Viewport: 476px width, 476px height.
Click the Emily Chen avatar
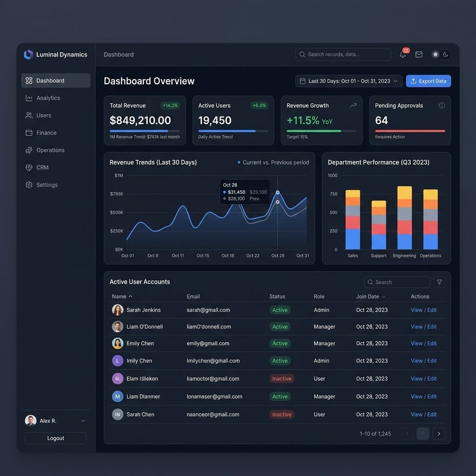click(x=118, y=344)
